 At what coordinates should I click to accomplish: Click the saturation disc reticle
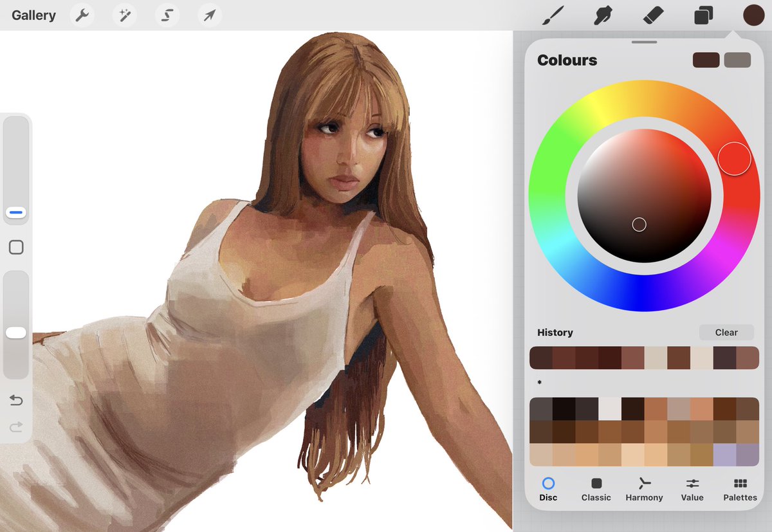click(639, 224)
